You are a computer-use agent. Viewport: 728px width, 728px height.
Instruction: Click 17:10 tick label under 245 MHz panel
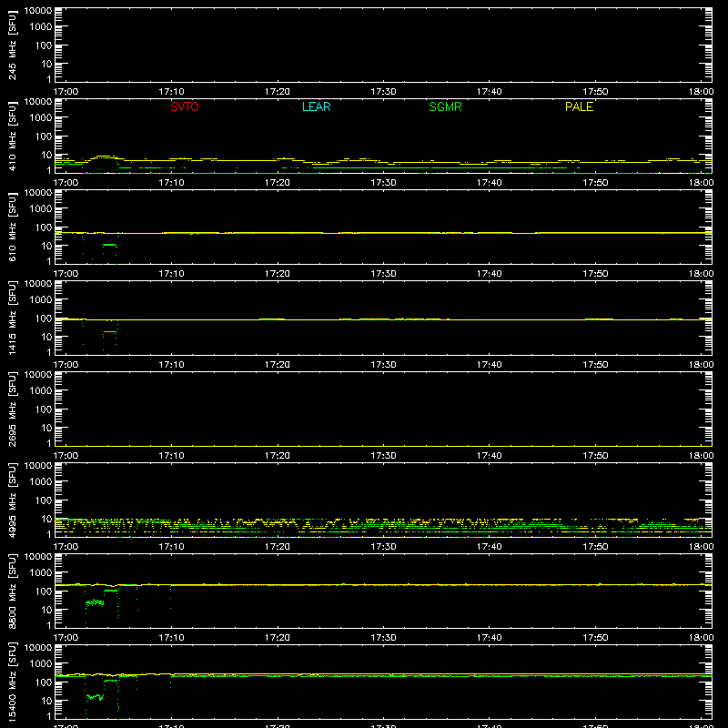[171, 92]
